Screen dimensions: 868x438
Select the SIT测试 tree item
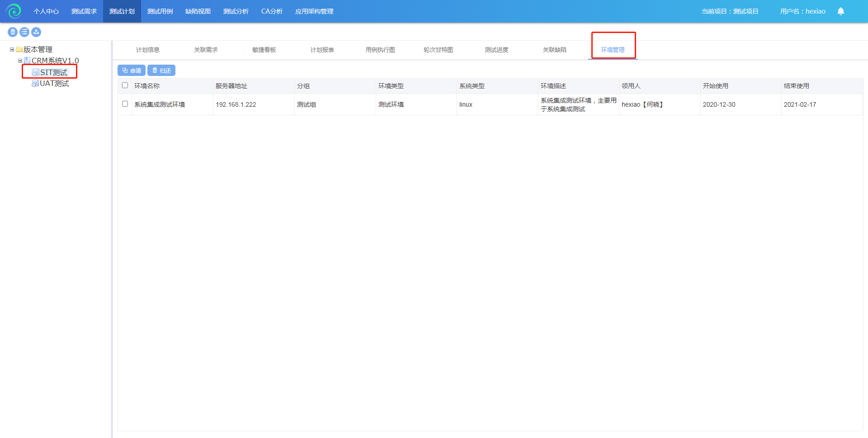pyautogui.click(x=53, y=72)
